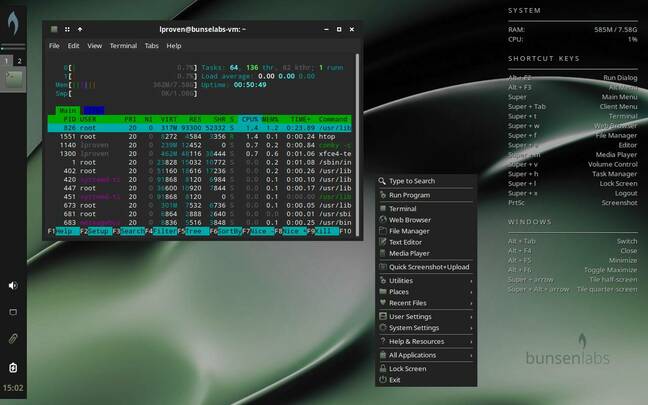The height and width of the screenshot is (405, 648).
Task: Click the F2 Setup button in htop
Action: [x=97, y=231]
